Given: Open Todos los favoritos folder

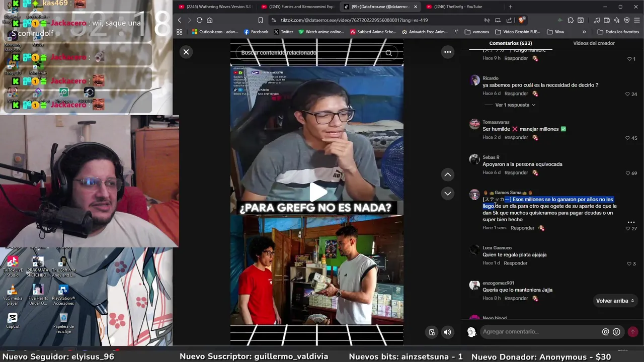Looking at the screenshot, I should pos(618,32).
